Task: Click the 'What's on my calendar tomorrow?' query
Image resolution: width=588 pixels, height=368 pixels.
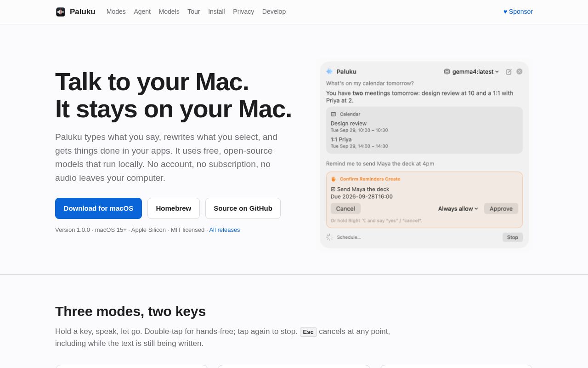Action: pos(370,83)
